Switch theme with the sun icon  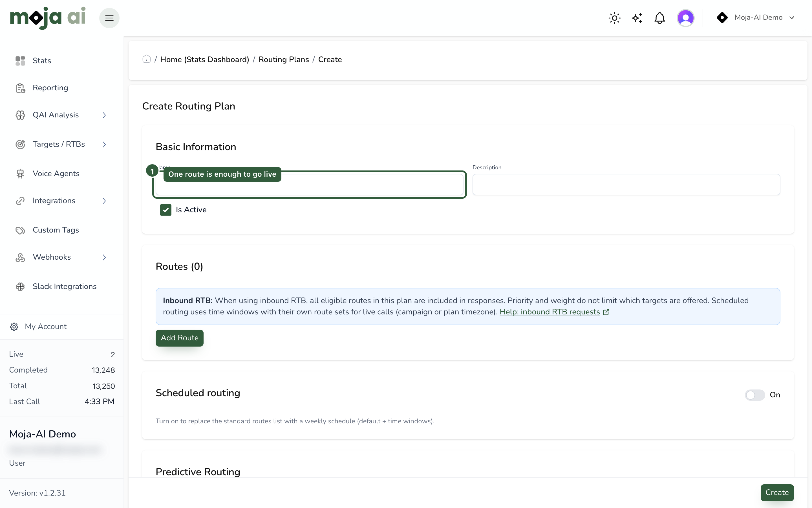pyautogui.click(x=614, y=18)
